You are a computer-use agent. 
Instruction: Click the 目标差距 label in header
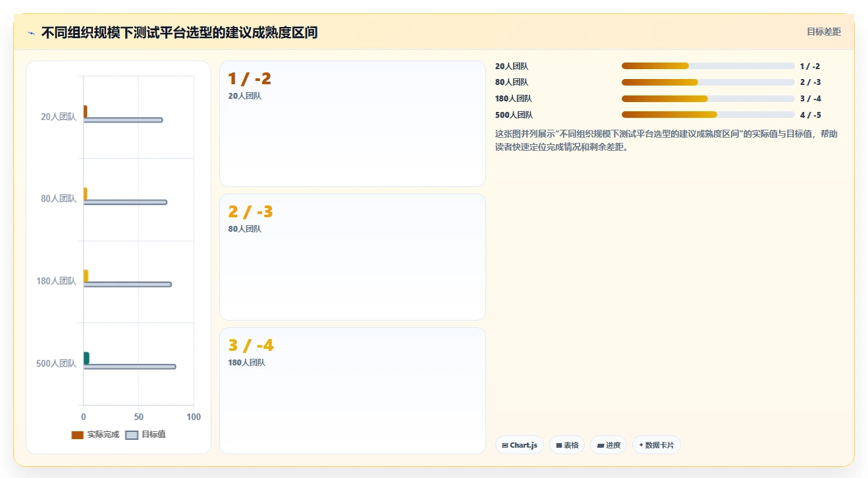[824, 32]
